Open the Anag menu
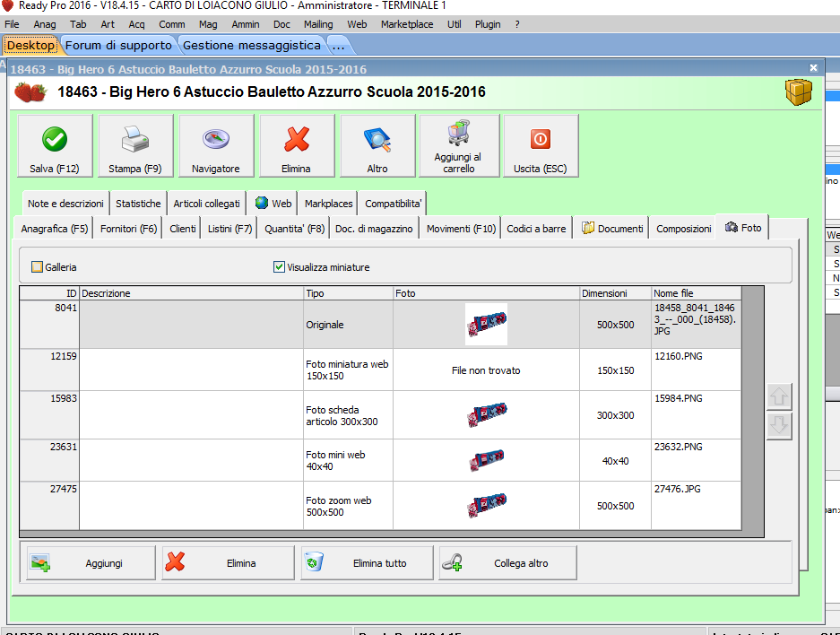This screenshot has height=635, width=840. click(x=45, y=24)
